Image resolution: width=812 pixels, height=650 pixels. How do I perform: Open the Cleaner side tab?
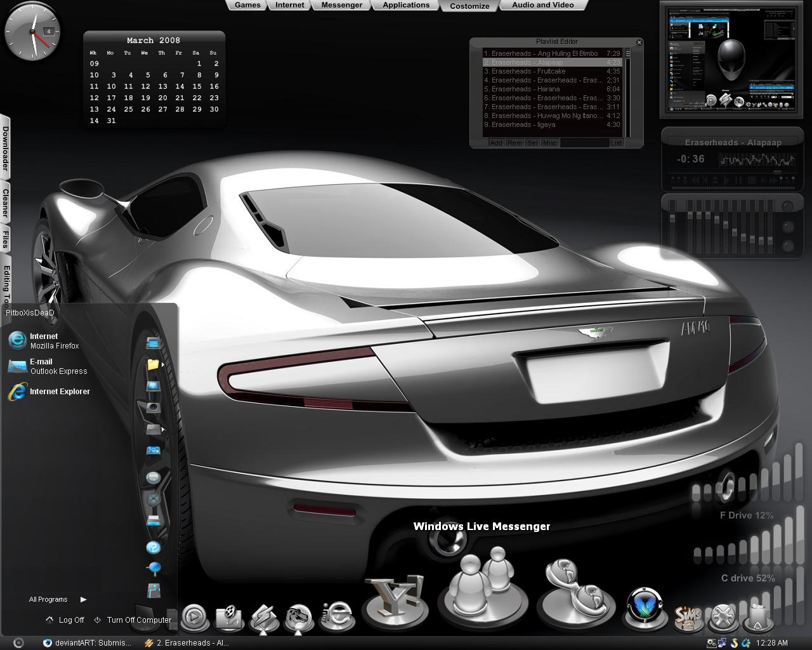pos(5,203)
